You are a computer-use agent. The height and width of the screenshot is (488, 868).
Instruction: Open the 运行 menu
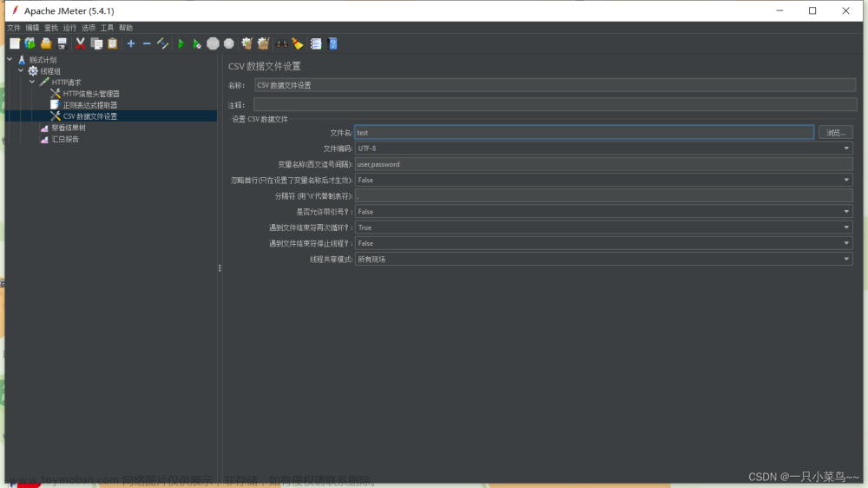(x=69, y=28)
